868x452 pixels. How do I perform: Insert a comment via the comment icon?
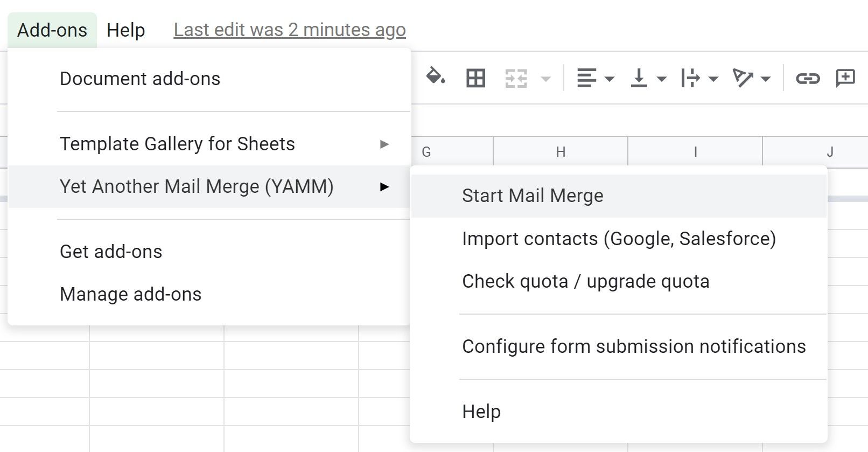(845, 78)
